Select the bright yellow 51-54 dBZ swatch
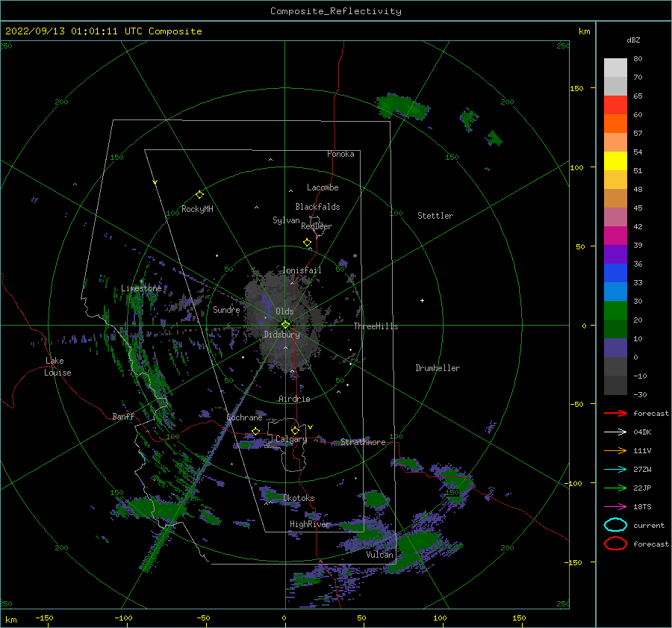This screenshot has width=672, height=628. [x=615, y=161]
